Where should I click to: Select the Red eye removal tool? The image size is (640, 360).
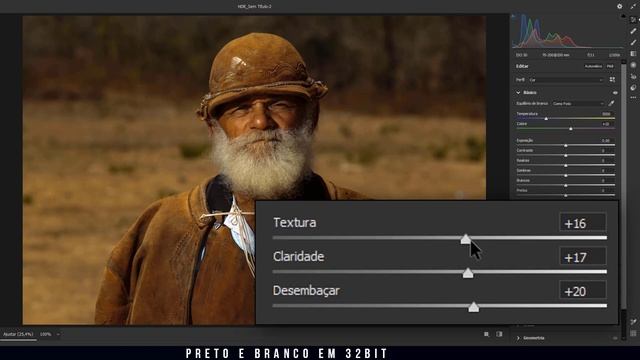(x=633, y=76)
